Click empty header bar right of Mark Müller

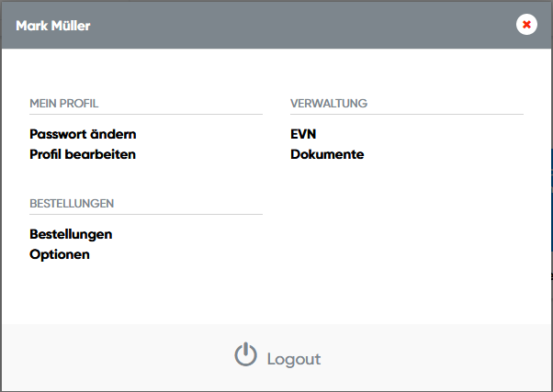(x=303, y=25)
